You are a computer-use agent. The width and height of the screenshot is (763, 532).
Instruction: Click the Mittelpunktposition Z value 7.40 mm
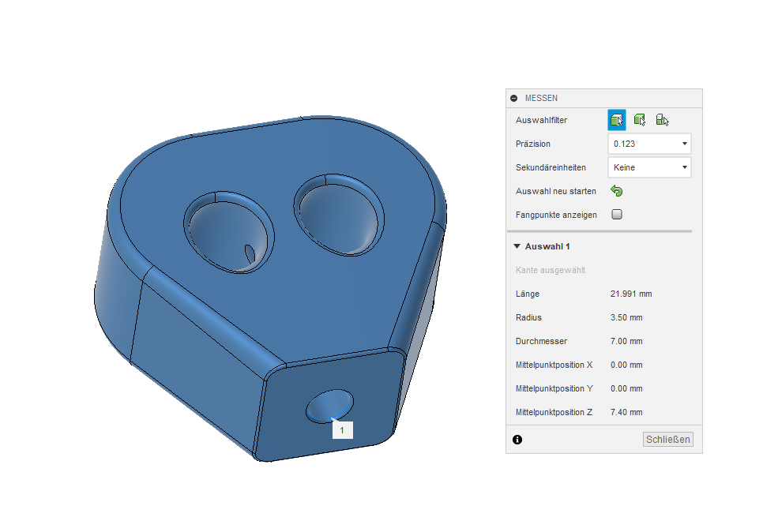point(626,412)
